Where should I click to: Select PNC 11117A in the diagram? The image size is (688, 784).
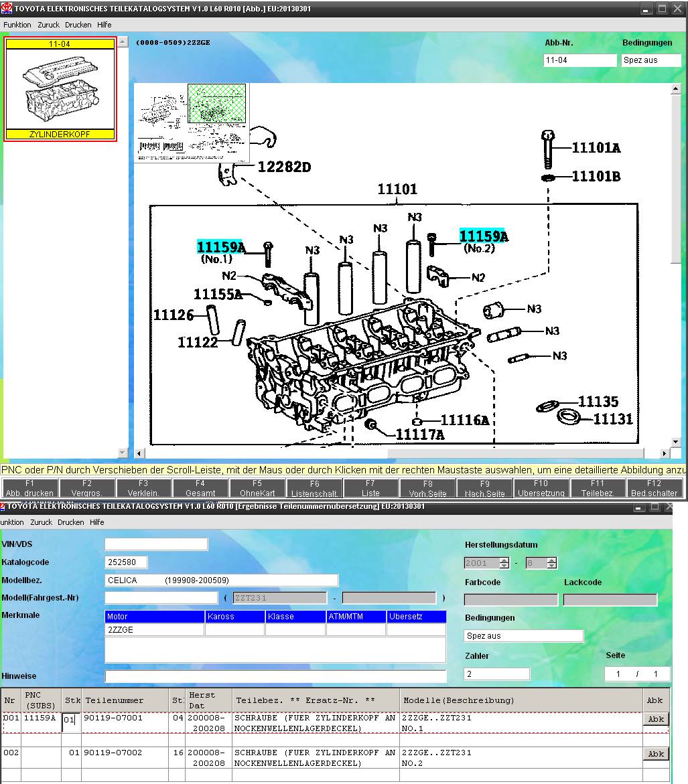(420, 435)
